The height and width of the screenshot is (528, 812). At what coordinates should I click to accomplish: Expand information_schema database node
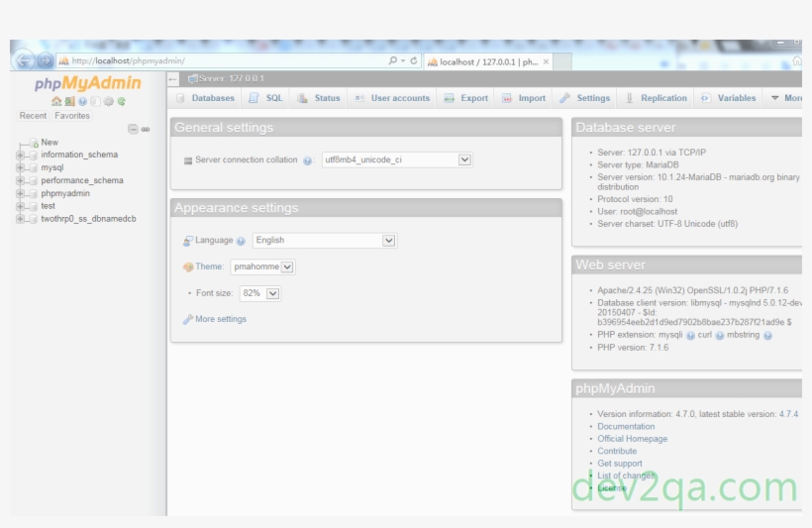click(x=20, y=155)
